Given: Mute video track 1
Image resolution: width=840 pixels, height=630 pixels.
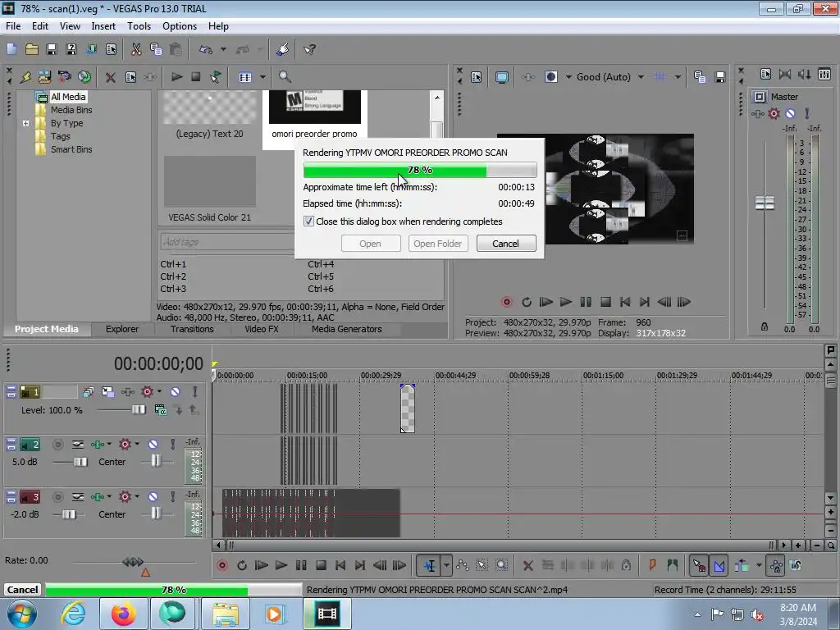Looking at the screenshot, I should click(176, 392).
